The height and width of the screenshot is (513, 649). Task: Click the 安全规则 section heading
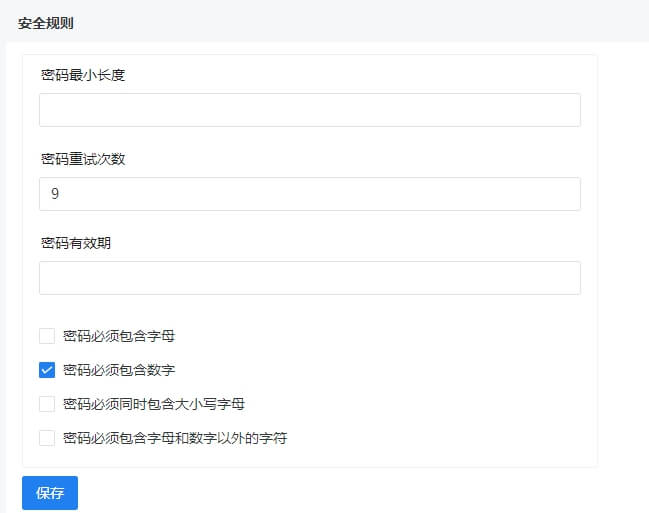point(46,23)
